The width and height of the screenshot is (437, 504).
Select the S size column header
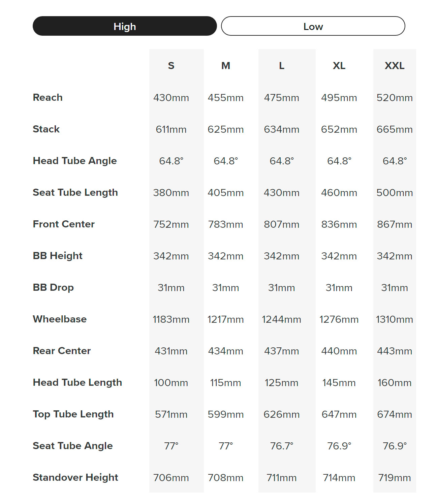pos(171,66)
